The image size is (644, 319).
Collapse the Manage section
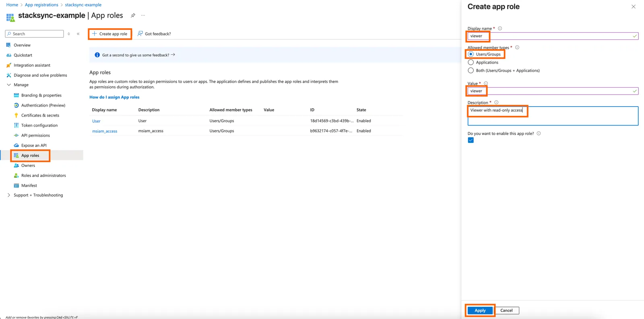[x=9, y=85]
